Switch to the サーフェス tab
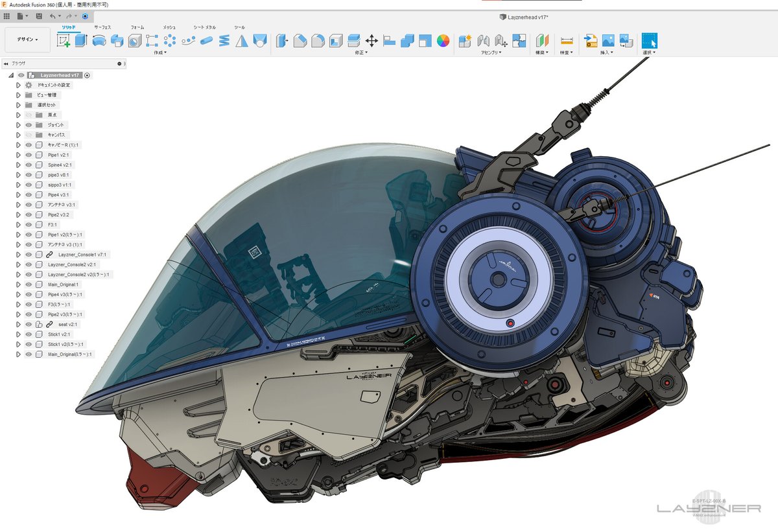The image size is (778, 532). point(102,27)
